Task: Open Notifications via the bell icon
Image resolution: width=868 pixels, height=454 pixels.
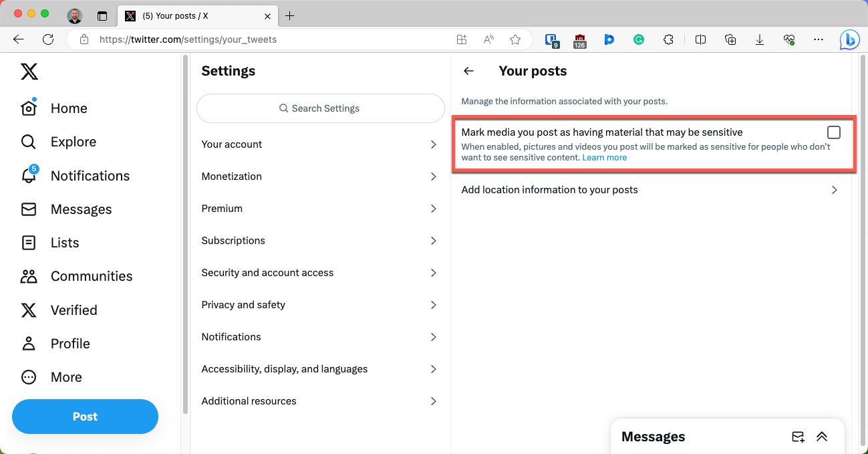Action: pyautogui.click(x=29, y=175)
